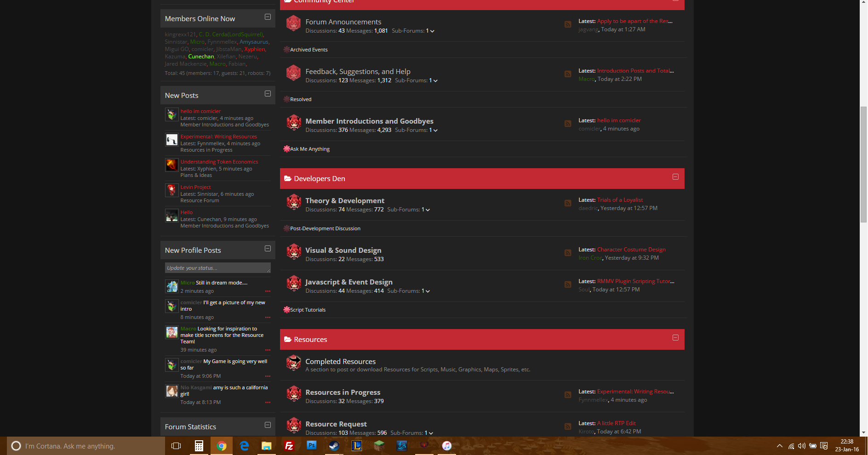Click the Completed Resources forum icon
Viewport: 868px width, 455px height.
[x=293, y=363]
